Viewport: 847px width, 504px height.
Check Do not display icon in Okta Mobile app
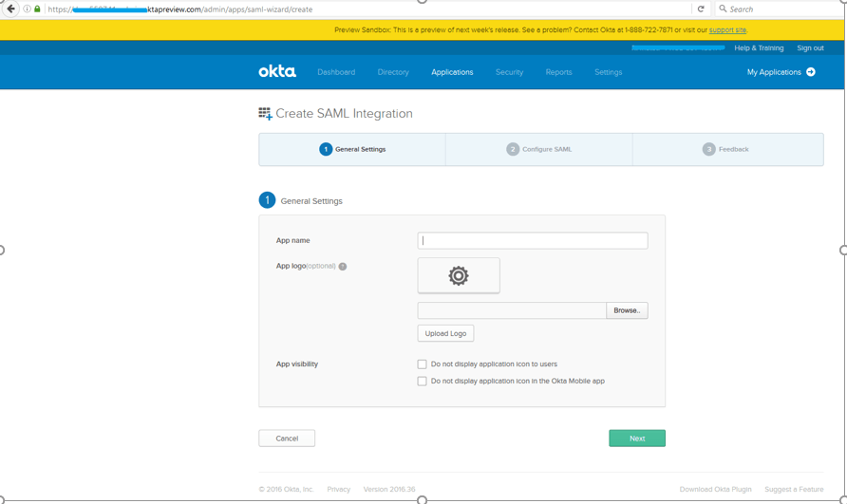pyautogui.click(x=422, y=381)
